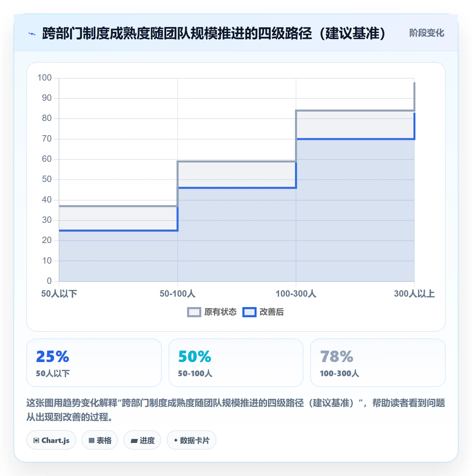This screenshot has height=476, width=472.
Task: Click the x-axis label 100-300人
Action: 296,294
